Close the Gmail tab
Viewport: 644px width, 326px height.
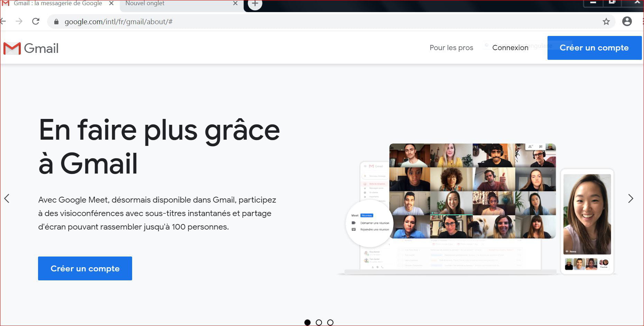[111, 3]
